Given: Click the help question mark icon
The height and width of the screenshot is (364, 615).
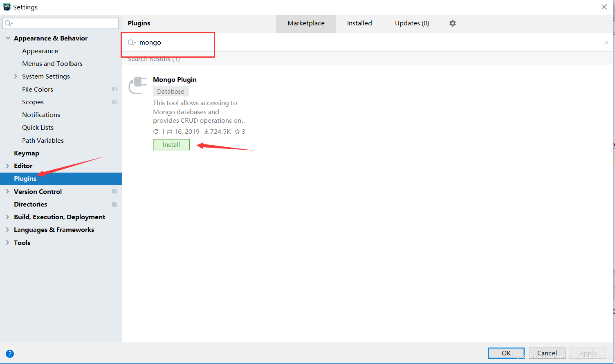Looking at the screenshot, I should click(x=10, y=354).
